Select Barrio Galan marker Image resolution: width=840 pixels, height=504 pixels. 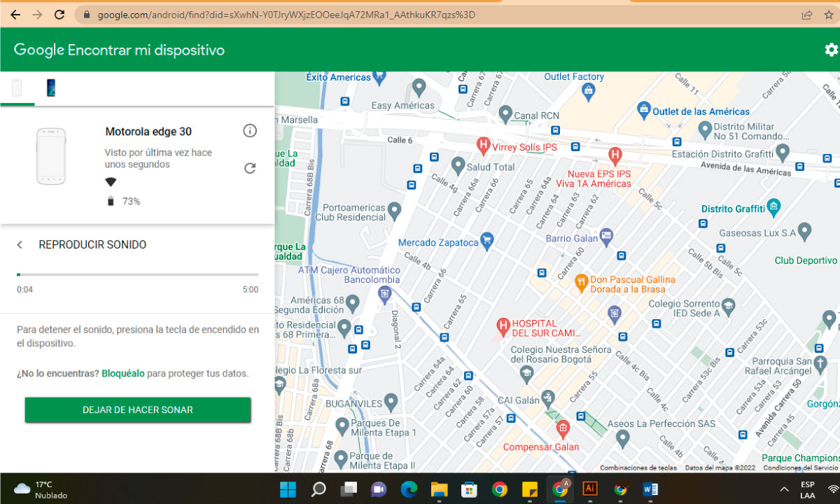(x=606, y=236)
